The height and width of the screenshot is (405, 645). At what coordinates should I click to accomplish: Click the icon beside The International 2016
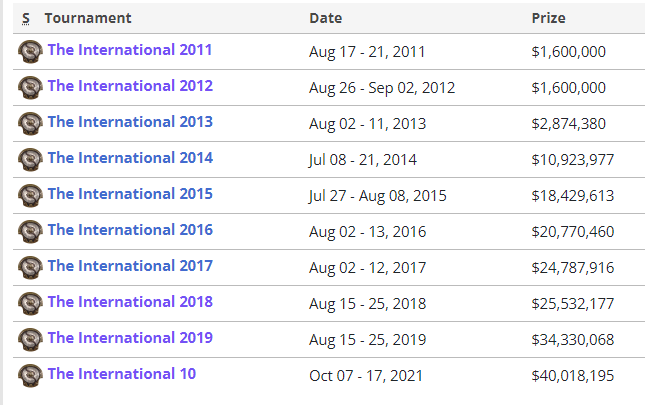click(30, 232)
